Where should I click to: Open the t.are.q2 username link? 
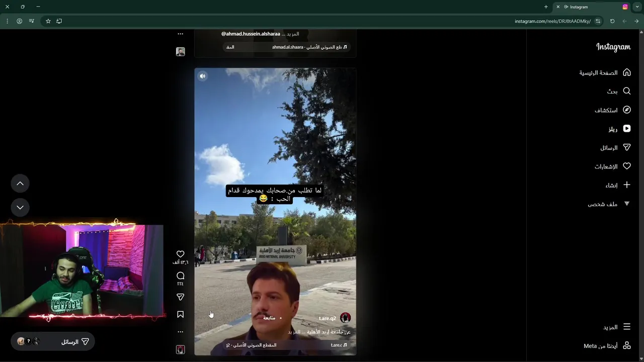click(x=328, y=318)
